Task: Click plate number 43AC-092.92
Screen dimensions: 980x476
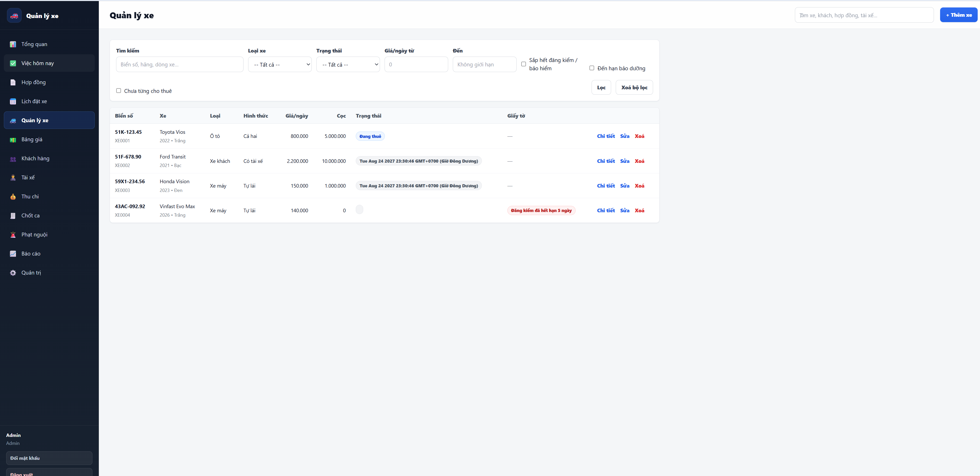Action: (130, 206)
